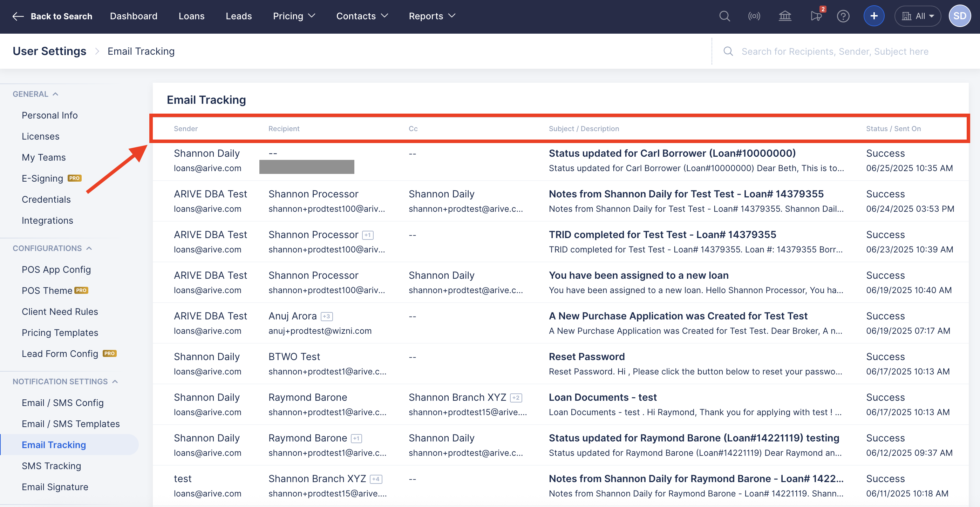This screenshot has height=507, width=980.
Task: Click the recipients search input field
Action: [835, 52]
